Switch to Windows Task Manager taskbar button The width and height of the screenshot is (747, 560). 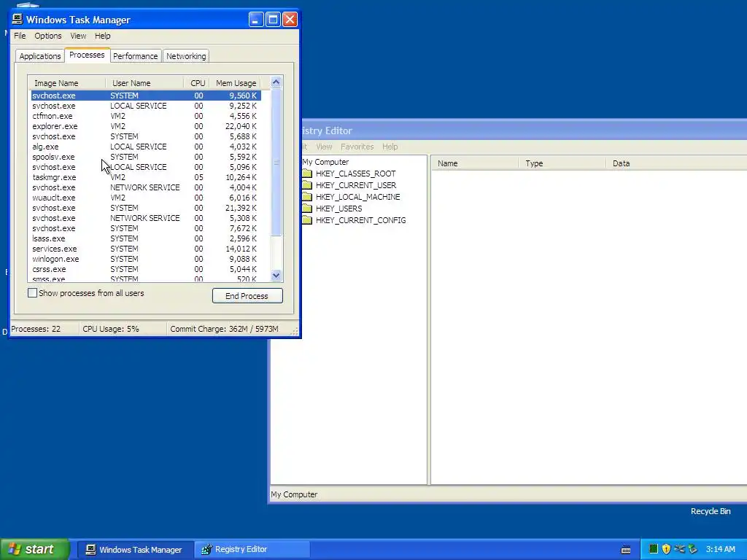click(x=135, y=550)
